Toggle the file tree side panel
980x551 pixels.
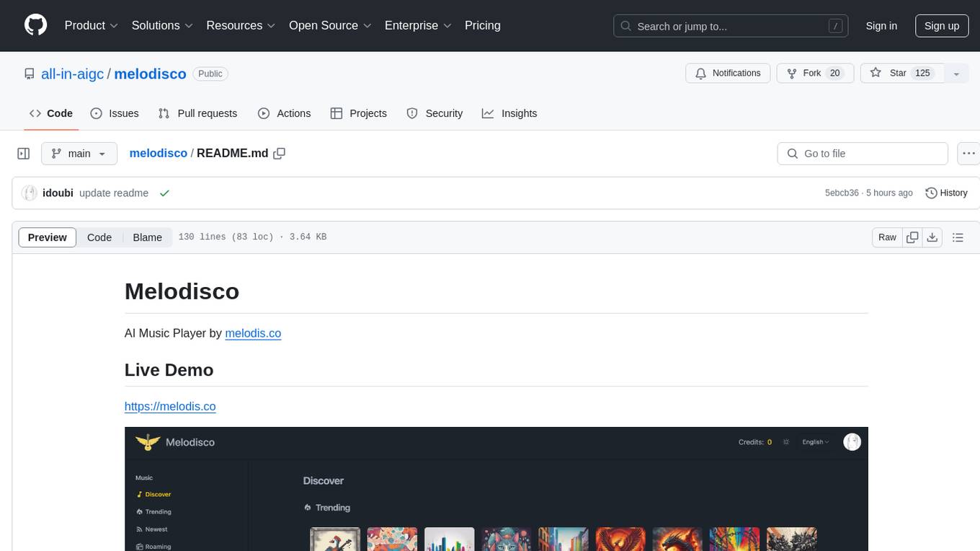tap(24, 154)
